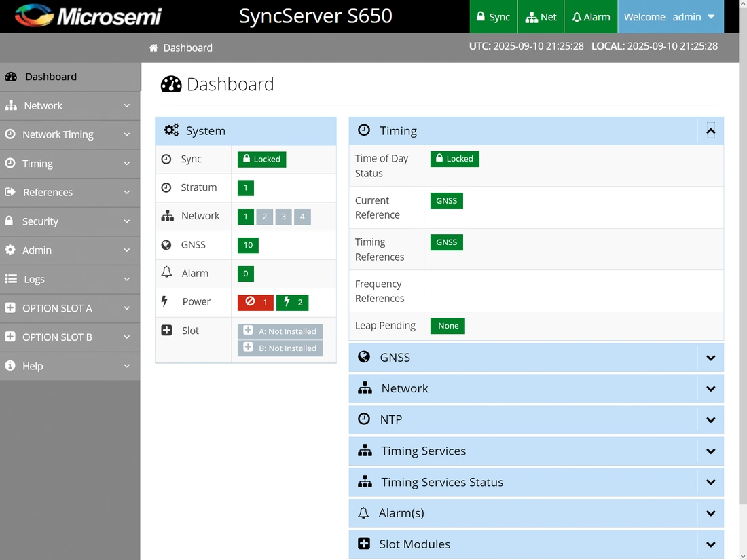This screenshot has width=747, height=560.
Task: Click the Stratum value 1 badge
Action: [245, 187]
